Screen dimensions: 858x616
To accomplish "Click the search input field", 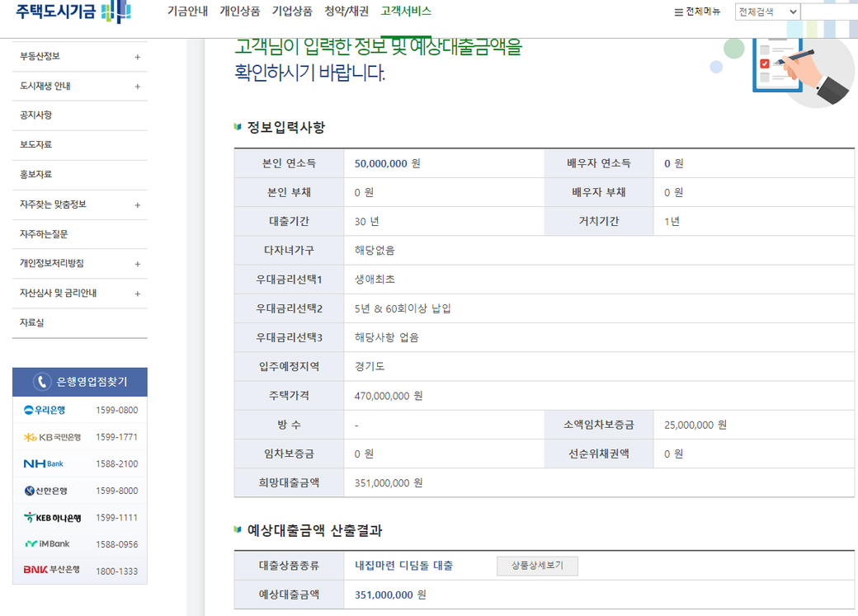I will 829,12.
